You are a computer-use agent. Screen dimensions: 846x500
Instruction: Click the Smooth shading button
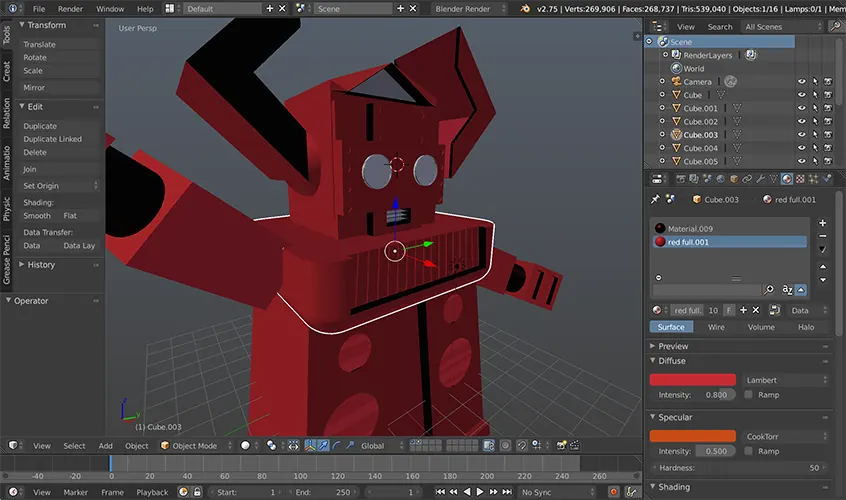[37, 216]
